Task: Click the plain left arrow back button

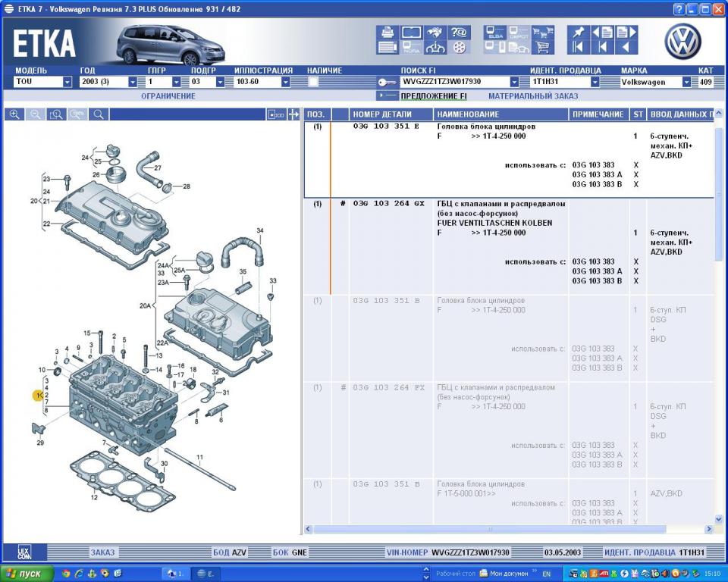Action: [x=626, y=47]
